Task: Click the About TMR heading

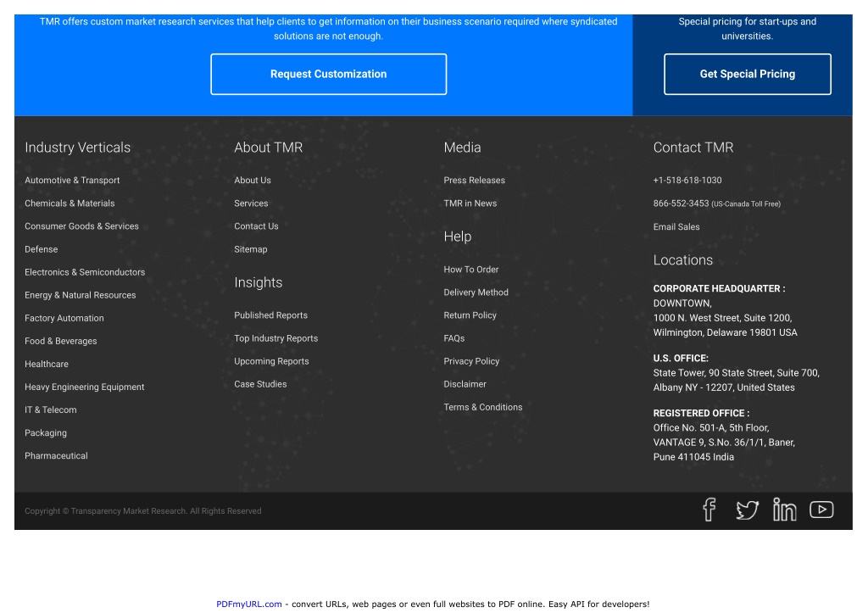Action: coord(269,148)
